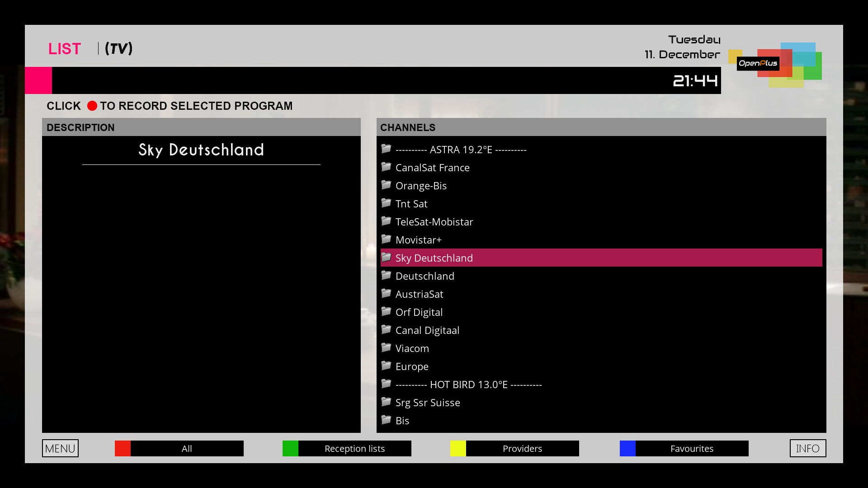Click the folder icon on highlighted Sky Deutschland row
Screen dimensions: 868x488
[386, 257]
